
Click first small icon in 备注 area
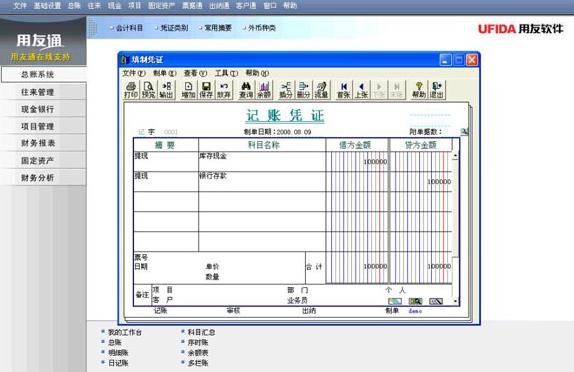click(395, 301)
